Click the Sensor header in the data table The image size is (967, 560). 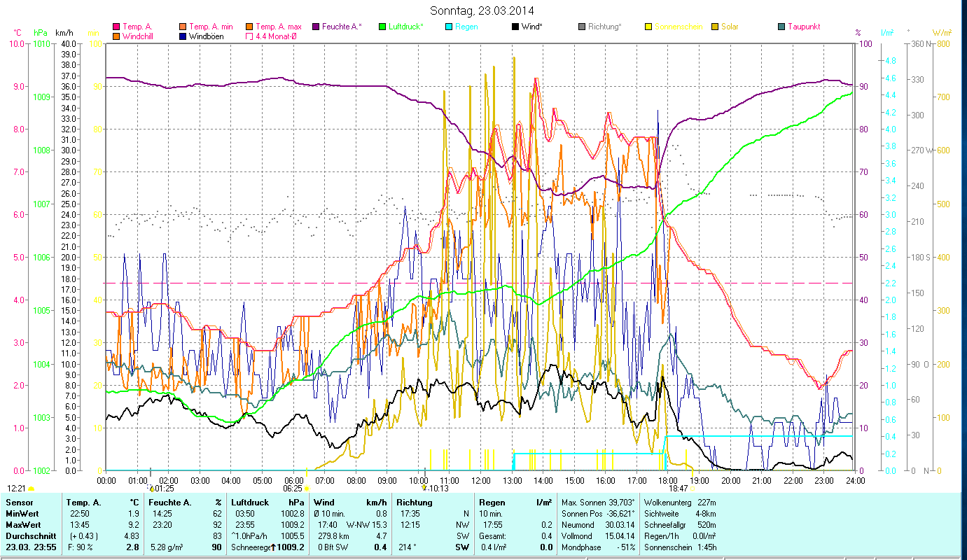[x=18, y=503]
